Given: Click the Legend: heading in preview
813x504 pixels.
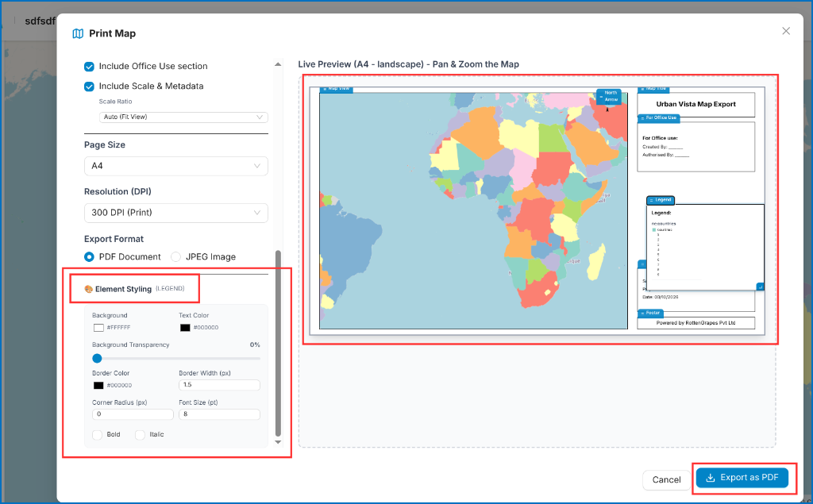Looking at the screenshot, I should click(661, 213).
